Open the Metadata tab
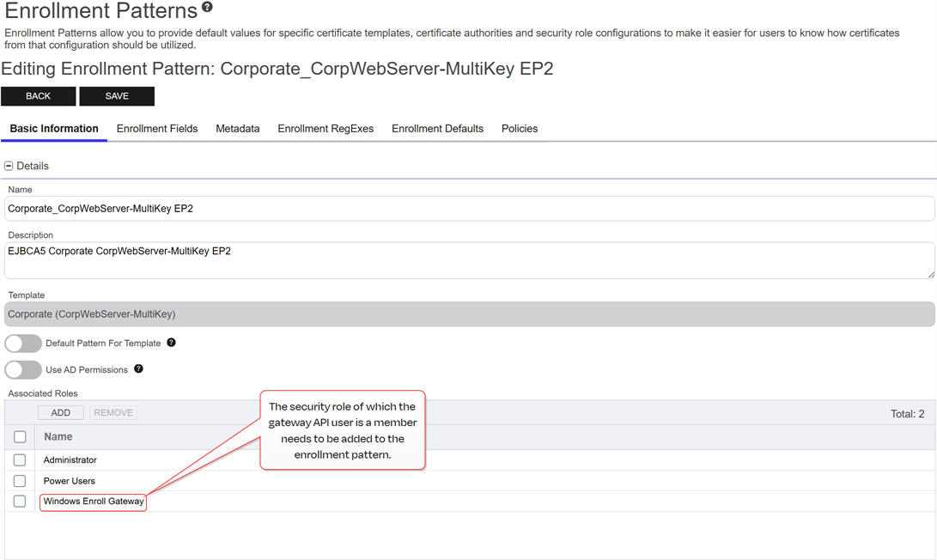 [x=238, y=129]
